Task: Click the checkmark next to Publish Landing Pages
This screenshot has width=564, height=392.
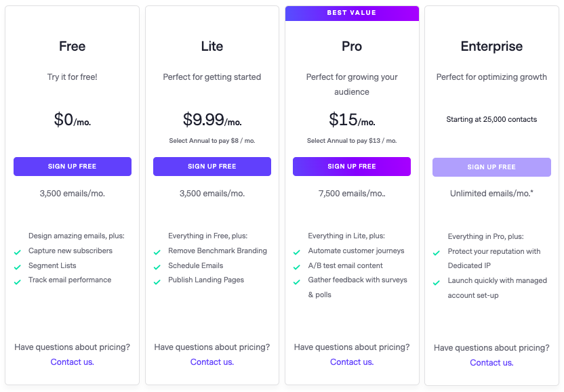Action: (157, 282)
